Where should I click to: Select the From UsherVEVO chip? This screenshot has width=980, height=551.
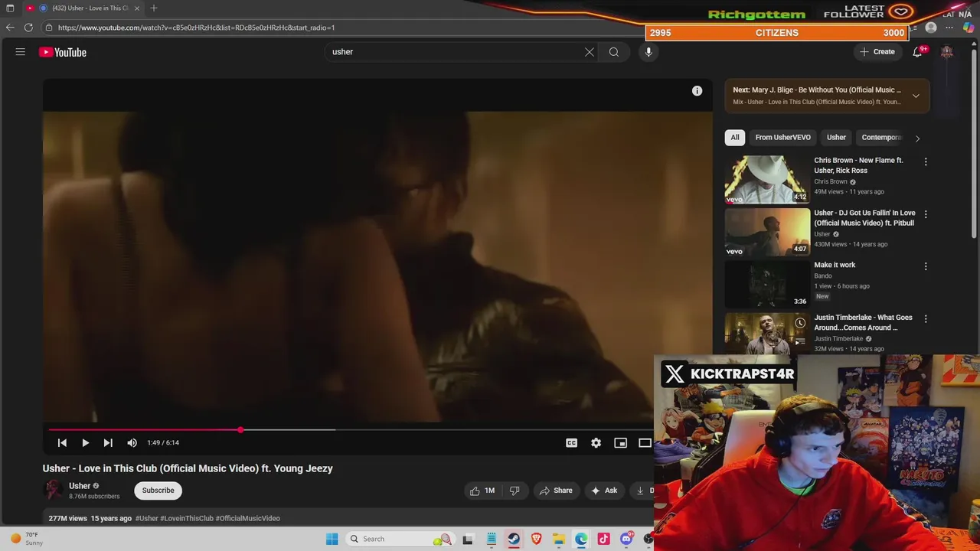tap(782, 138)
